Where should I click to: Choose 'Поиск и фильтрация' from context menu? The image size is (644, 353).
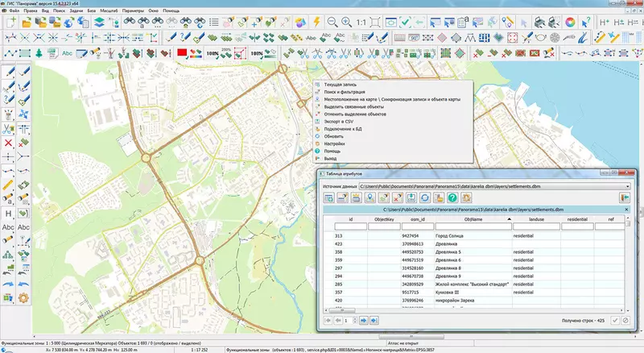point(345,92)
